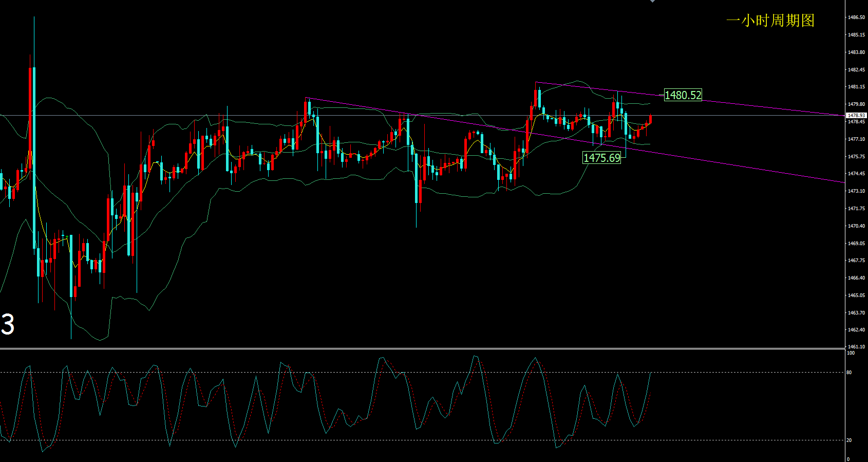Click the divider between price chart and oscillator

tap(422, 349)
